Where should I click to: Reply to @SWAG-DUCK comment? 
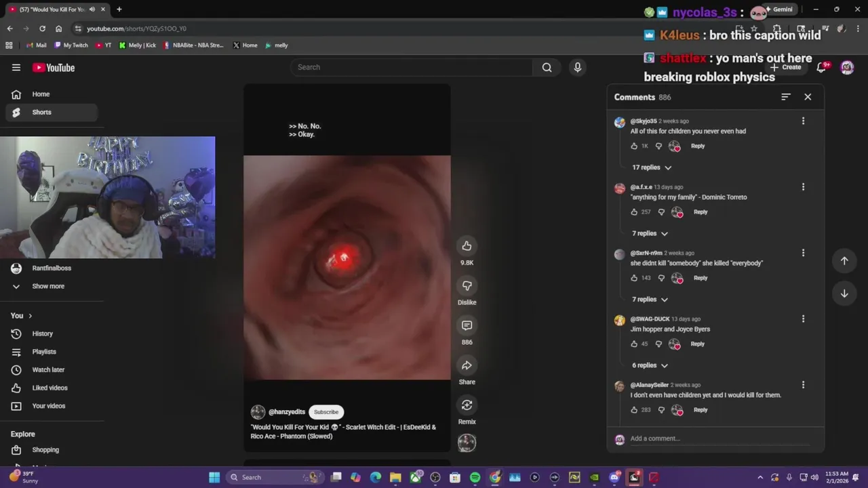tap(698, 344)
